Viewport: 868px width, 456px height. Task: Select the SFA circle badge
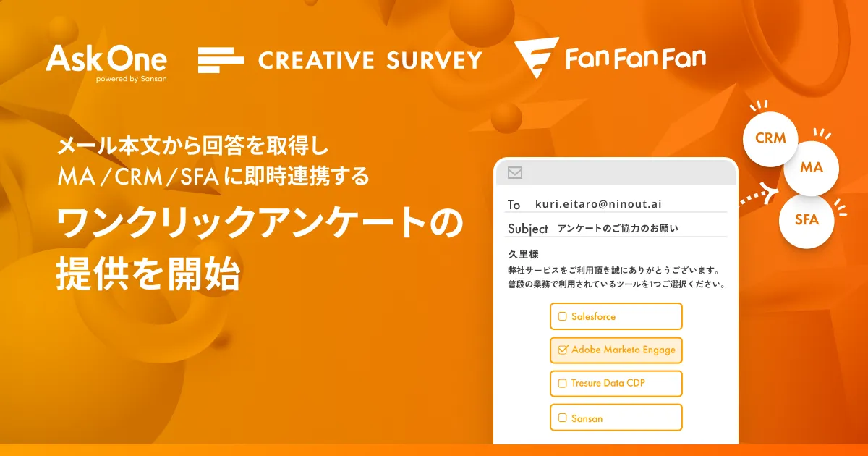(x=807, y=220)
